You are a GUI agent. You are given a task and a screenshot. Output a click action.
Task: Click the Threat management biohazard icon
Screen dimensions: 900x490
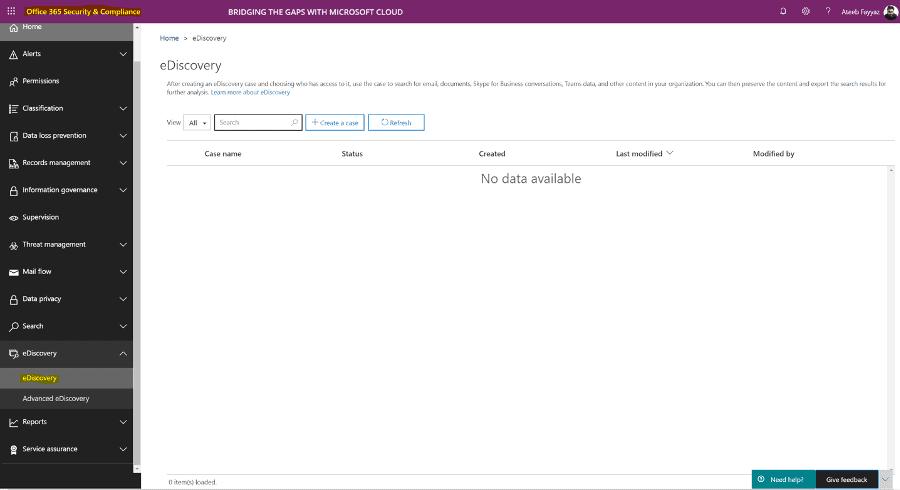pos(14,245)
